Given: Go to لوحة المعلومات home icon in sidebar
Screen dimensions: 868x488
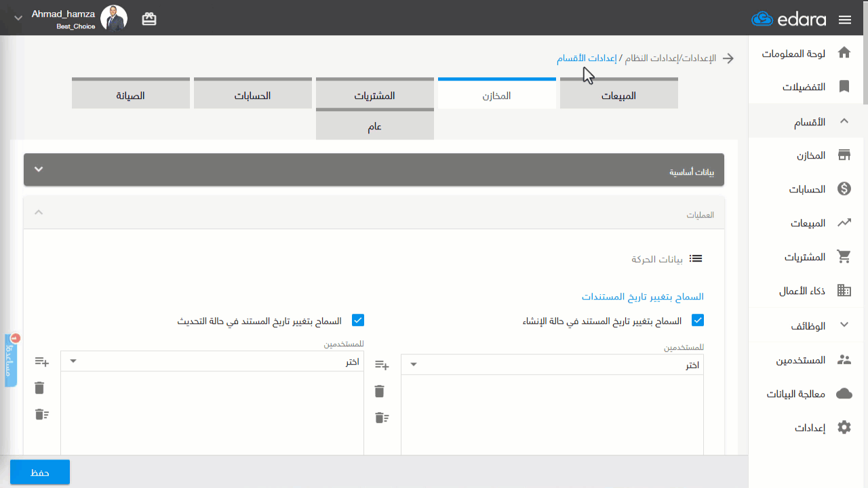Looking at the screenshot, I should (x=844, y=53).
